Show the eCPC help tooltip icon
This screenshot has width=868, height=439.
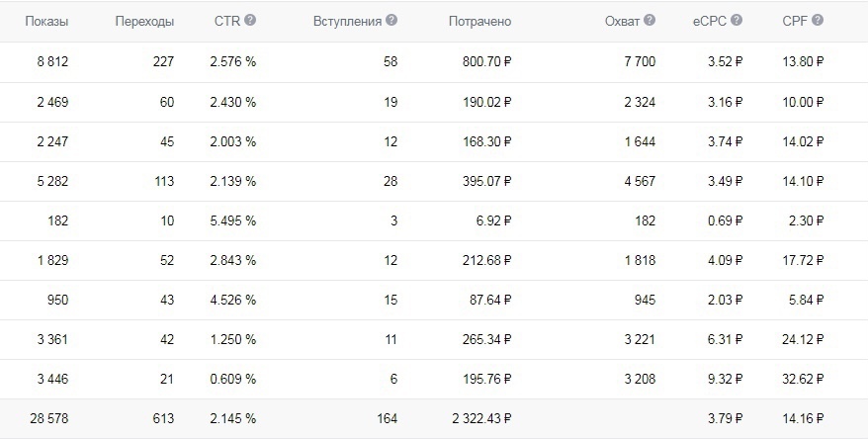[737, 21]
